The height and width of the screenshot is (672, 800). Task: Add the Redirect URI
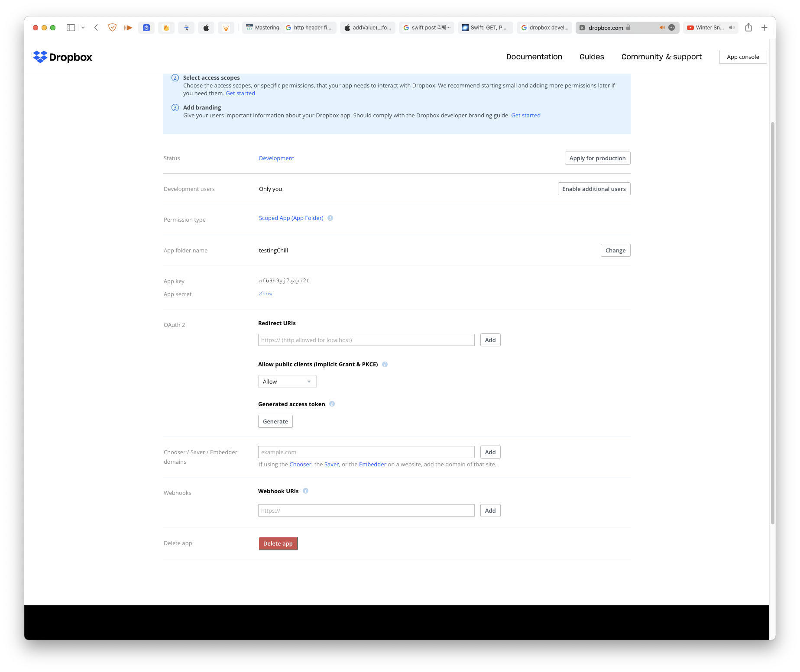(490, 340)
